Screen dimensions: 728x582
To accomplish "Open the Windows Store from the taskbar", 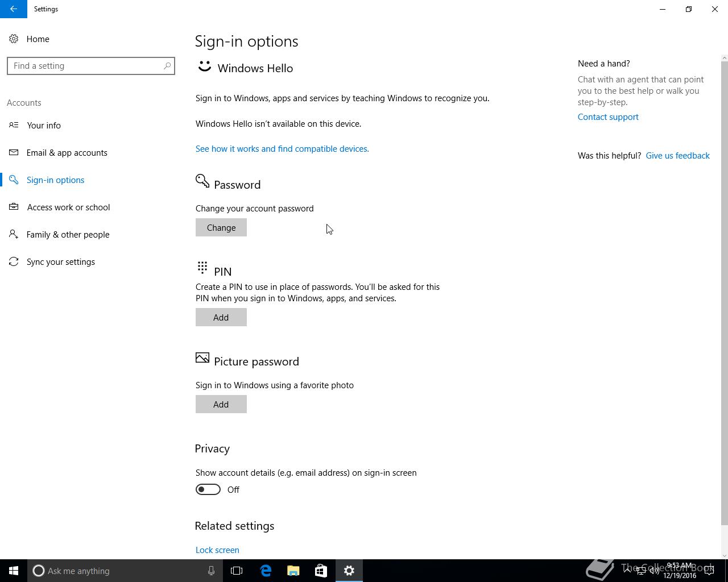I will [321, 571].
